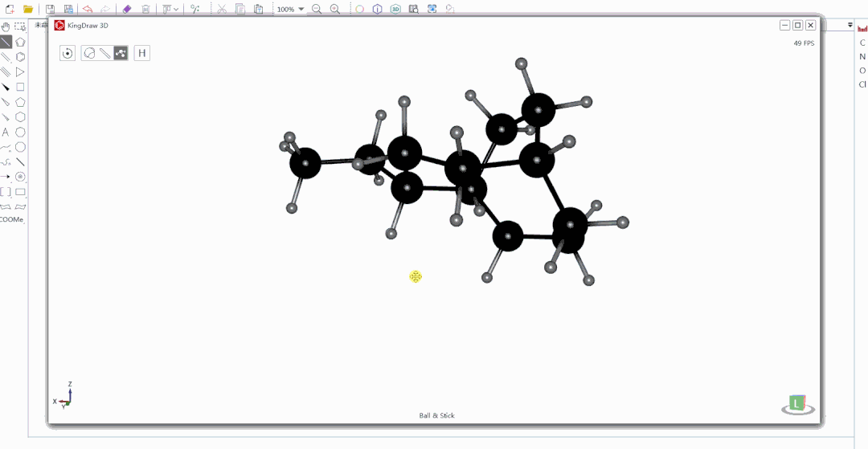Expand the document tab list arrow
The width and height of the screenshot is (868, 449).
(x=850, y=25)
